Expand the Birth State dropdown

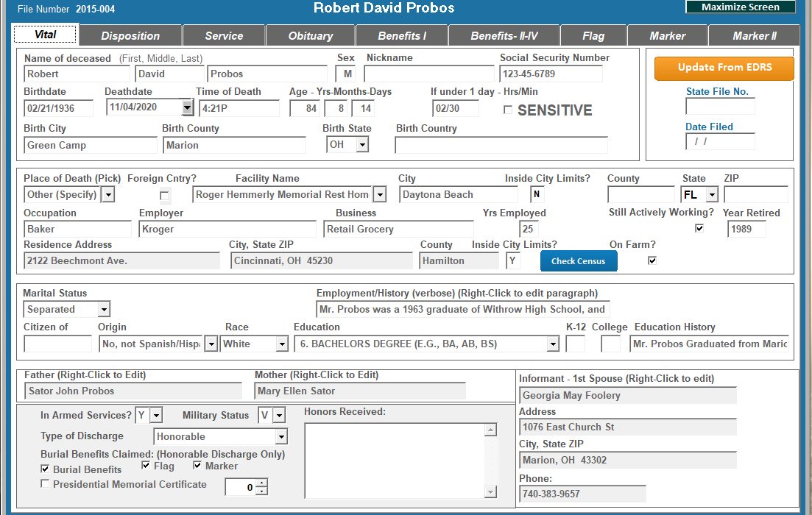pos(362,145)
